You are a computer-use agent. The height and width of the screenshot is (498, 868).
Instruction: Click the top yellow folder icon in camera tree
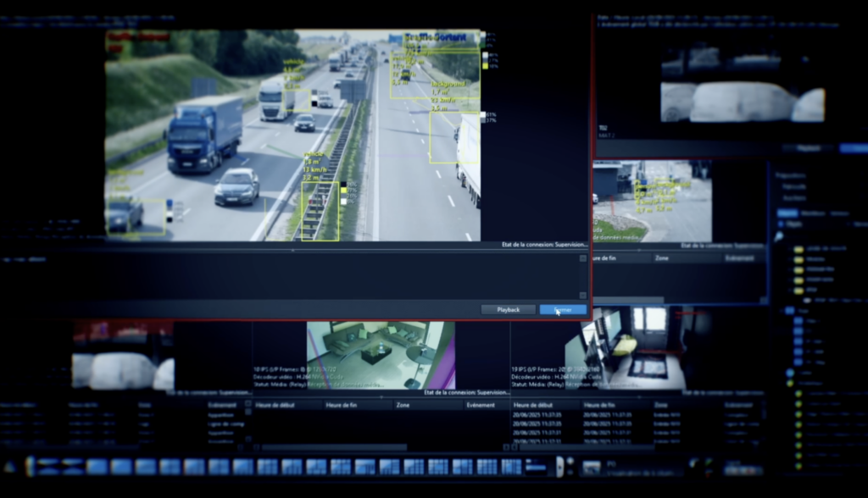pyautogui.click(x=798, y=250)
